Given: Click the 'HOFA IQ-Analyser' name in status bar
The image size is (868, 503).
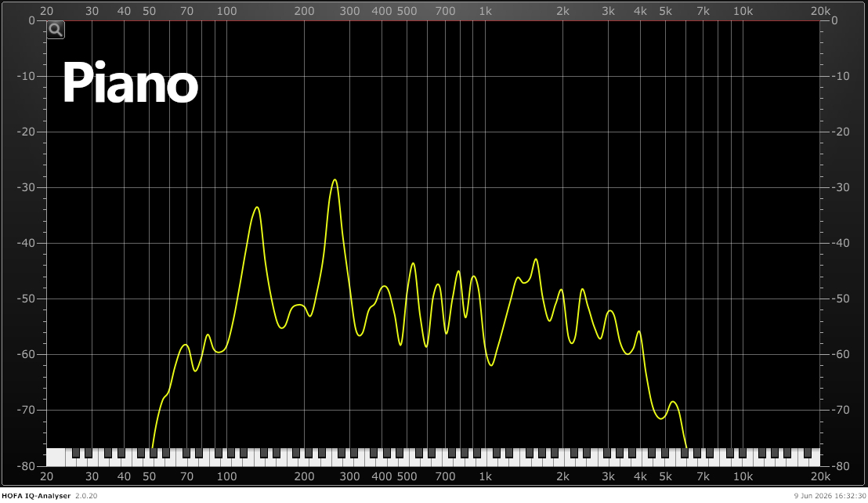Looking at the screenshot, I should click(36, 496).
